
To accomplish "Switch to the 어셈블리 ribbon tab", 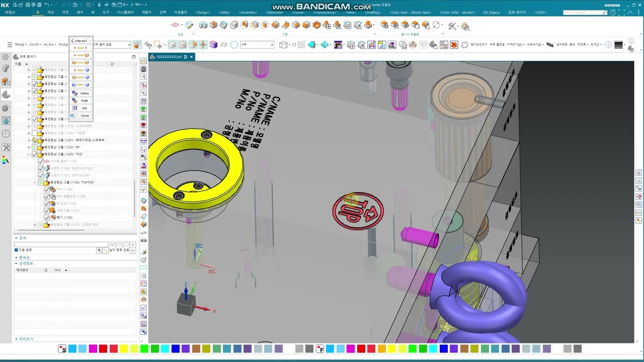I will 180,12.
